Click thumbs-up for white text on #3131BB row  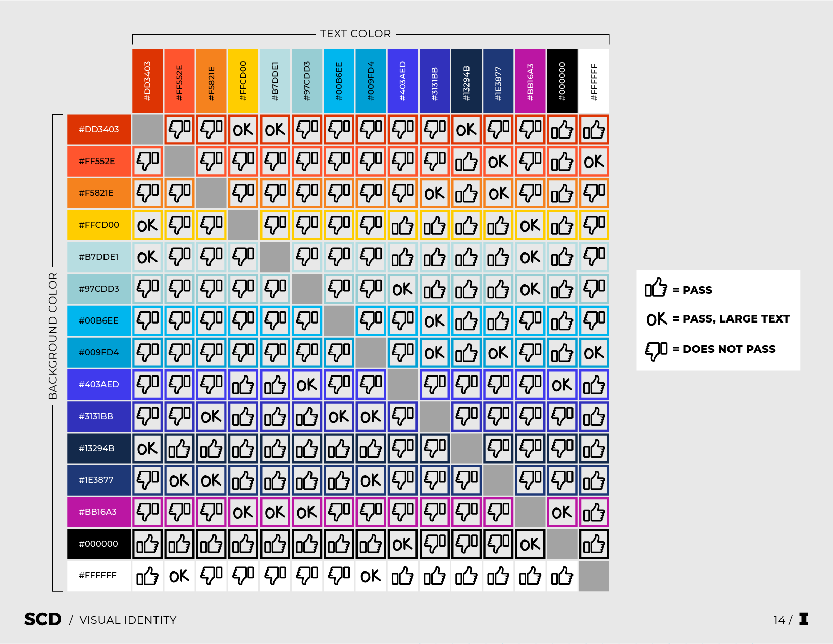594,417
